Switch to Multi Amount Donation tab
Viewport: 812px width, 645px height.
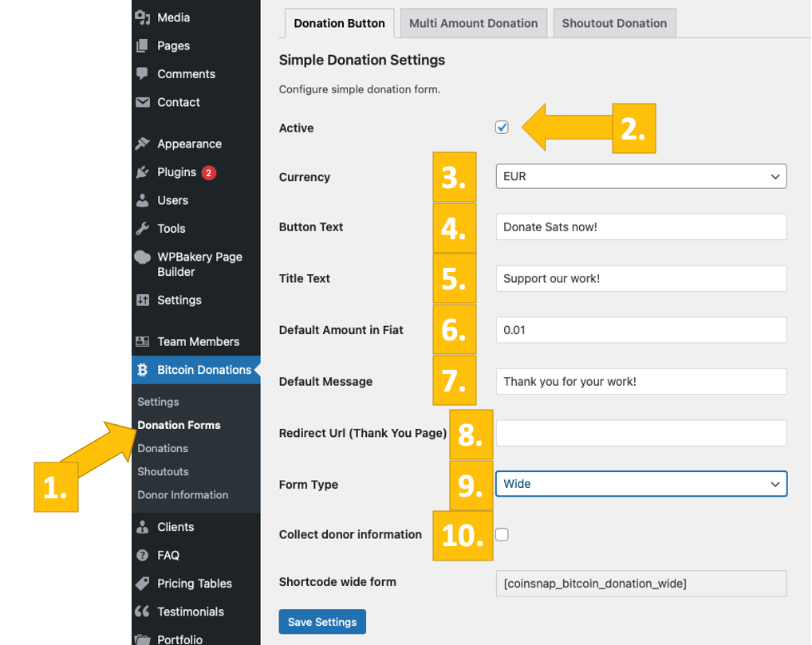point(473,23)
